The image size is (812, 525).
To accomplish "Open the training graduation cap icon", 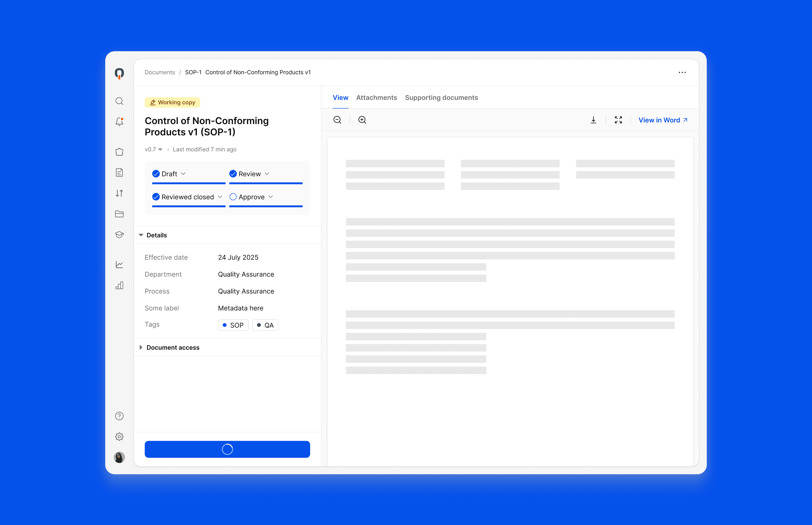I will 119,235.
